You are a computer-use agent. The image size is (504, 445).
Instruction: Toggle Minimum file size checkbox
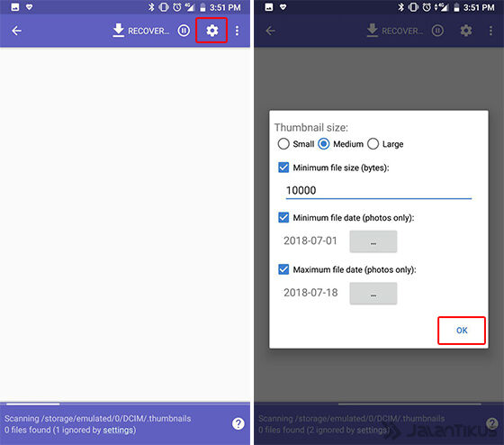[283, 168]
